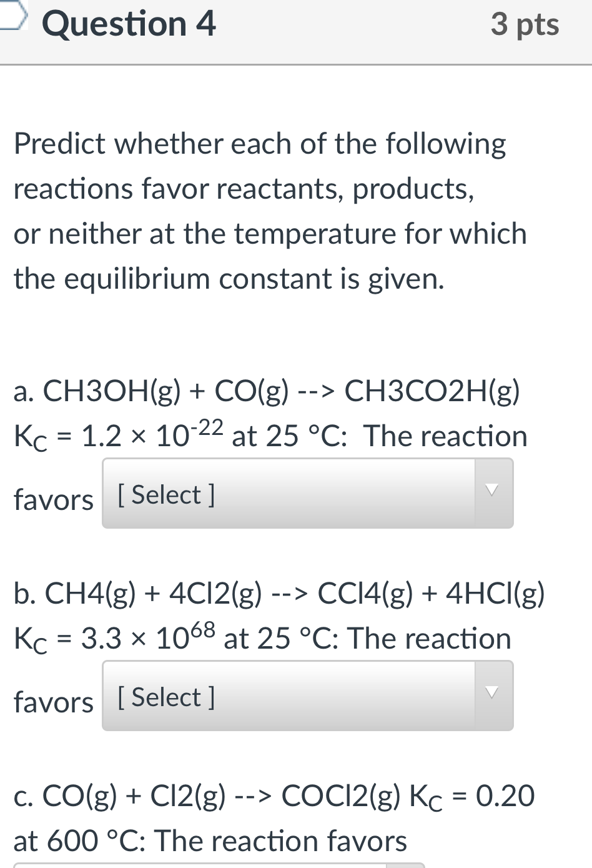Open the partially visible reaction c dropdown

[x=219, y=866]
